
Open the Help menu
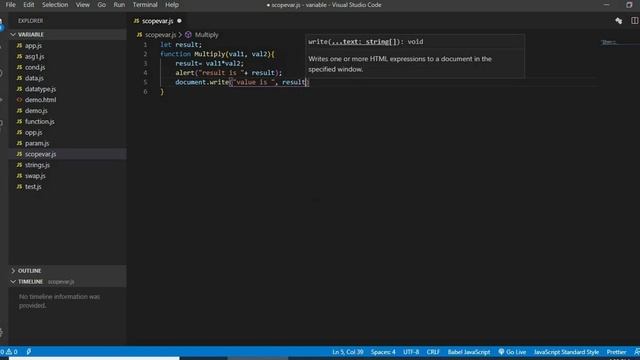click(172, 5)
